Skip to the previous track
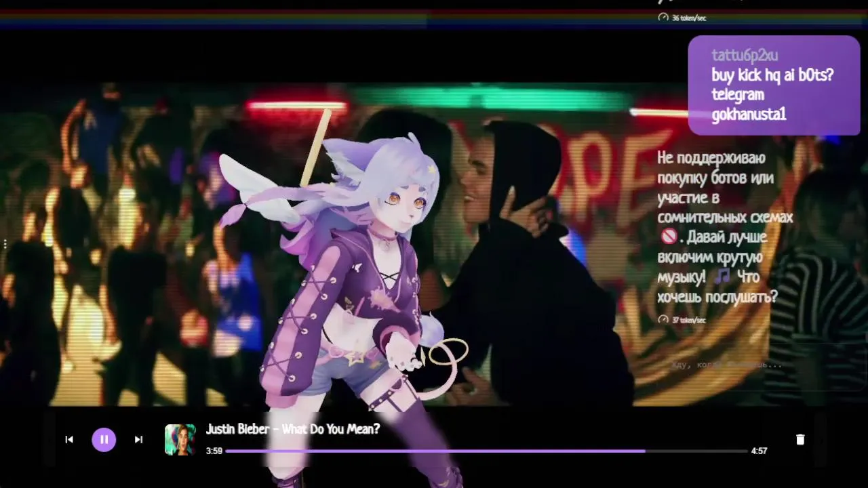 click(x=69, y=439)
